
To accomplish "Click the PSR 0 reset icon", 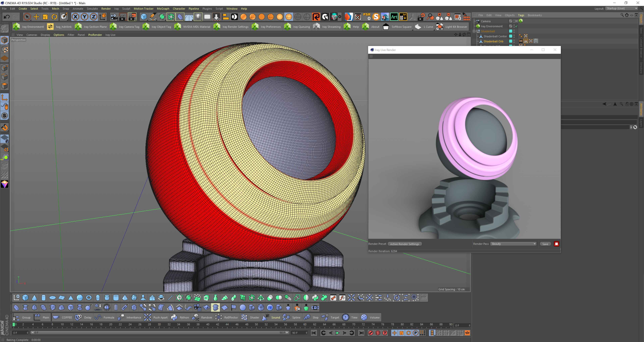I will tap(367, 17).
